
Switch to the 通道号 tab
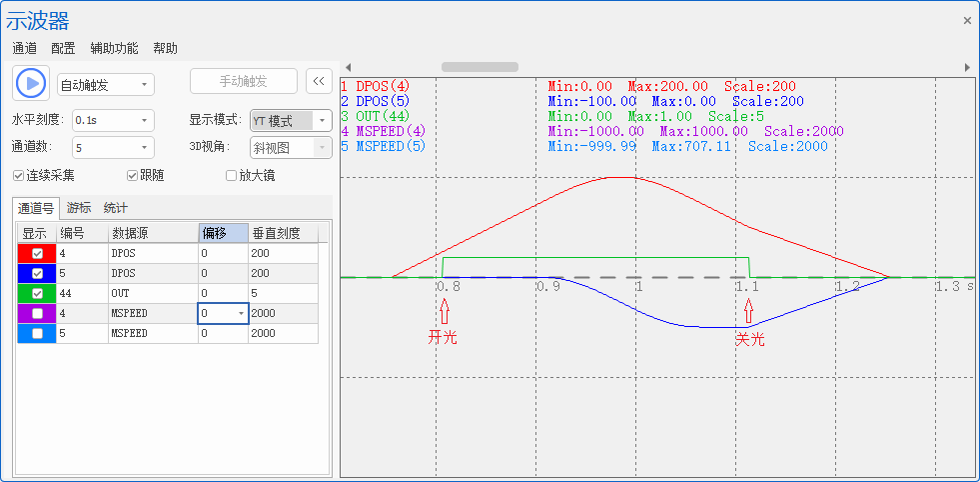(x=36, y=208)
